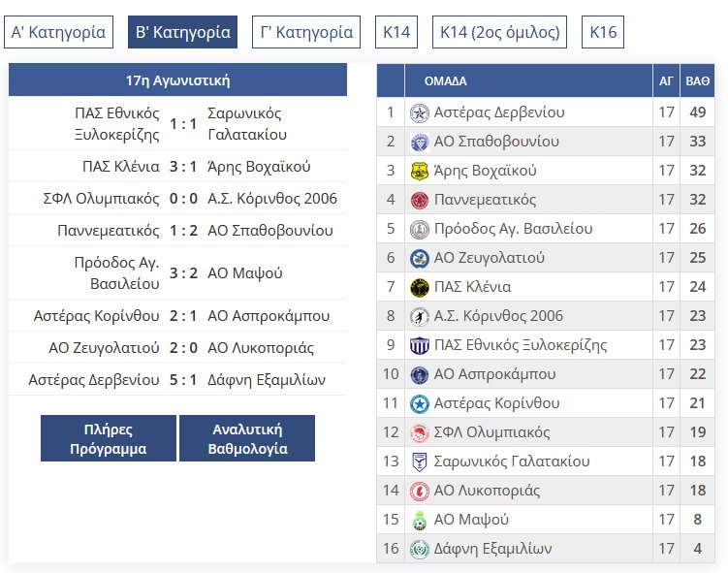Click the red Παννεμεατικός team logo

419,200
